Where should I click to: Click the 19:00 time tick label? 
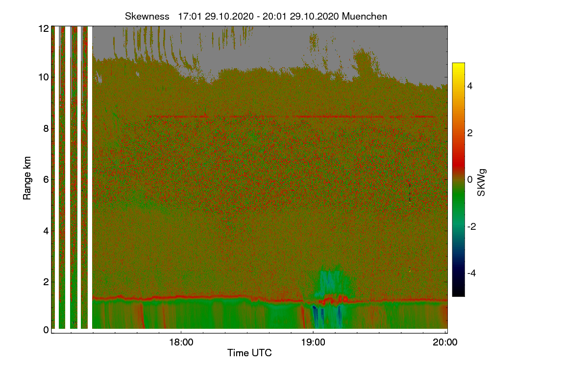(313, 343)
